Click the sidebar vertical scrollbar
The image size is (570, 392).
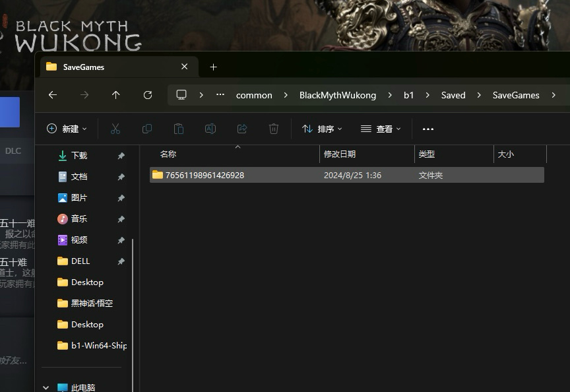pos(133,315)
